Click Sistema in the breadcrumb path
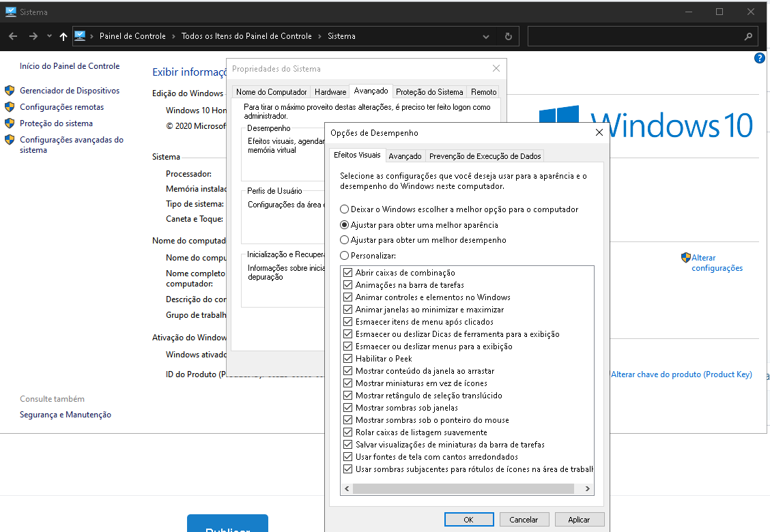 342,36
